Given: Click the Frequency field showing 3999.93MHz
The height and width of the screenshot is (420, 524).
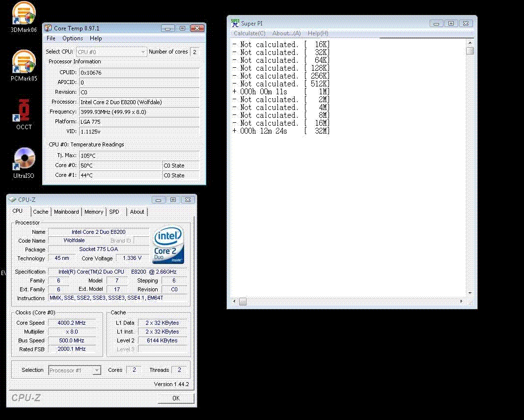Looking at the screenshot, I should [139, 112].
